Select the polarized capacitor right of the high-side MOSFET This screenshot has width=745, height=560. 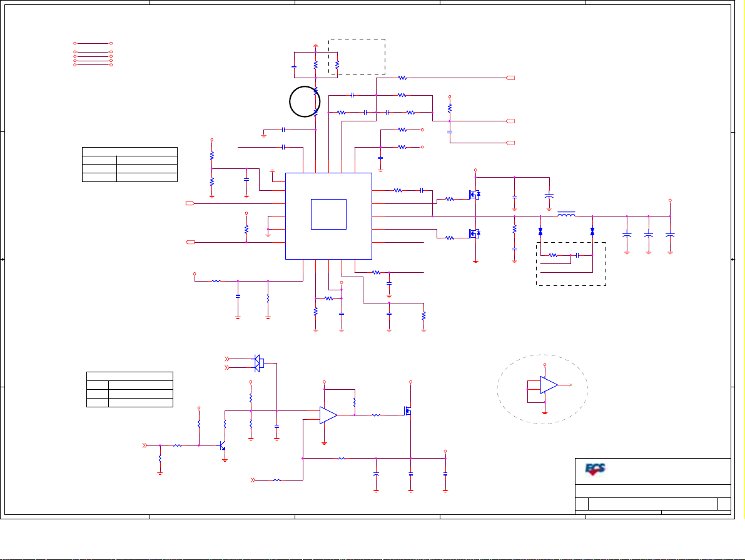(x=549, y=195)
